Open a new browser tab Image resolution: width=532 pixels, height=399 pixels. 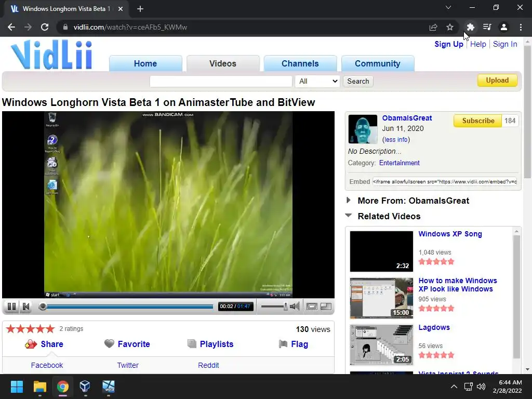[x=140, y=9]
